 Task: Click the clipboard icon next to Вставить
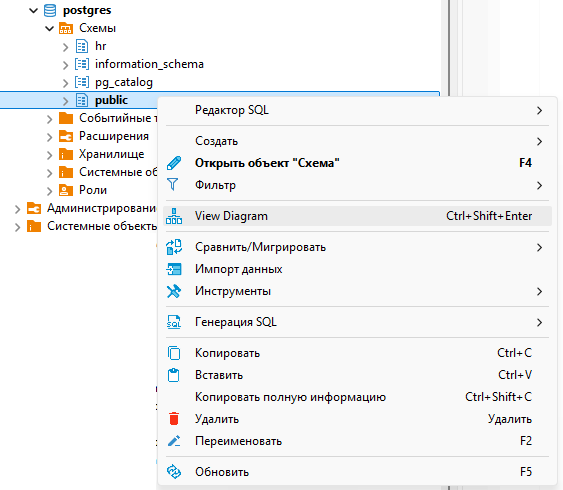[174, 375]
